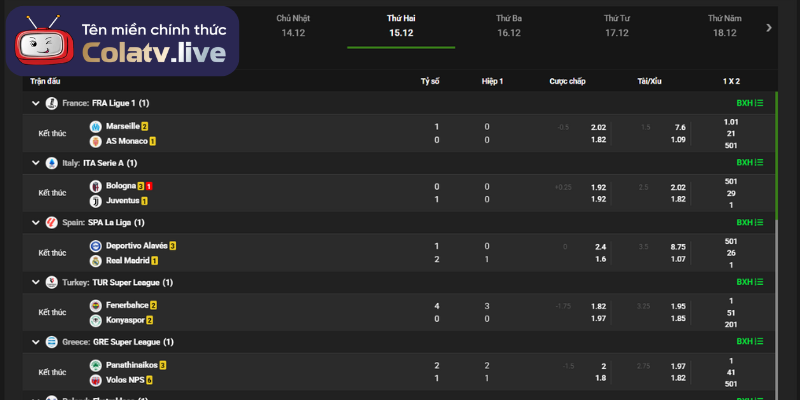Collapse the Greece GRE Super League section
This screenshot has height=400, width=800.
click(x=36, y=342)
